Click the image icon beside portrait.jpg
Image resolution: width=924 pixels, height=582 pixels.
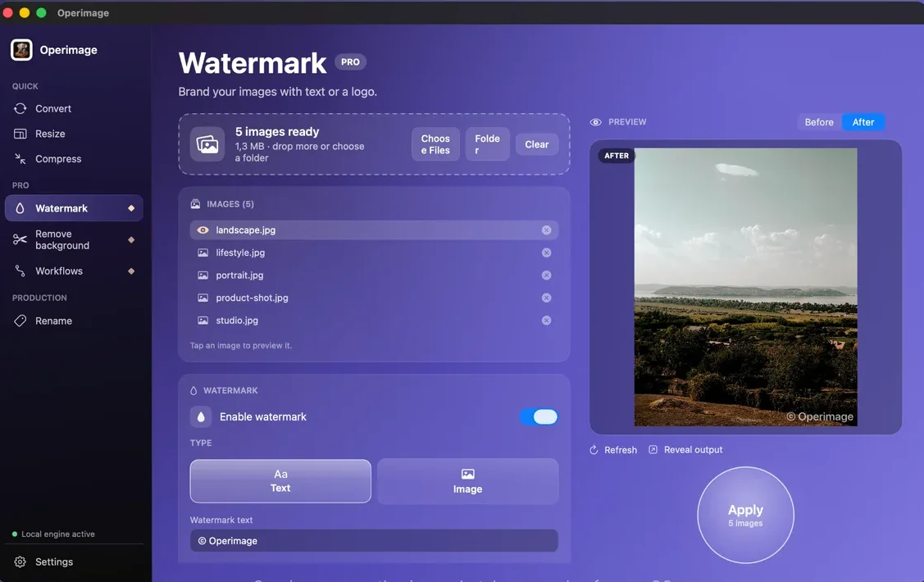tap(203, 275)
